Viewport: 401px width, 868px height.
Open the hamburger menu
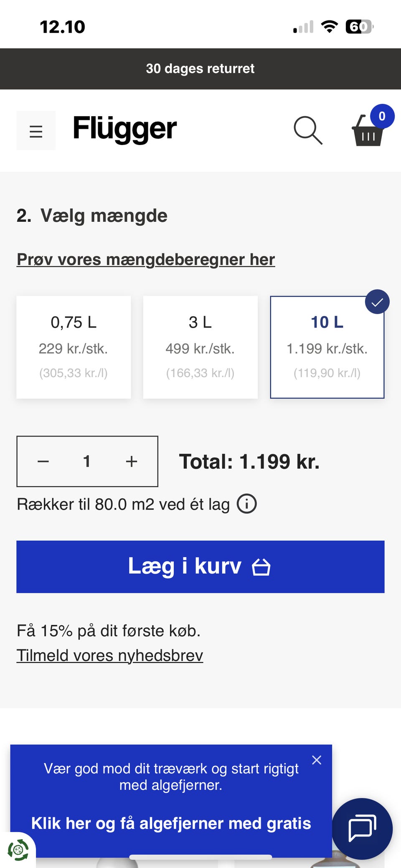[x=36, y=131]
